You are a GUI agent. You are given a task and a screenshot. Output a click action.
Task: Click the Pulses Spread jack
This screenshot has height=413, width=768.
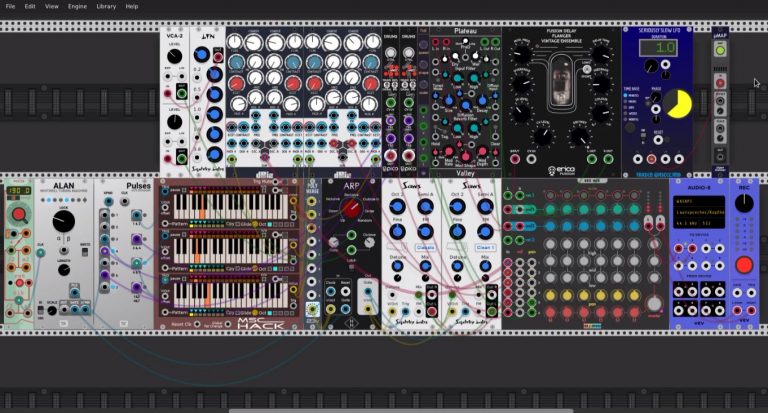[x=108, y=201]
